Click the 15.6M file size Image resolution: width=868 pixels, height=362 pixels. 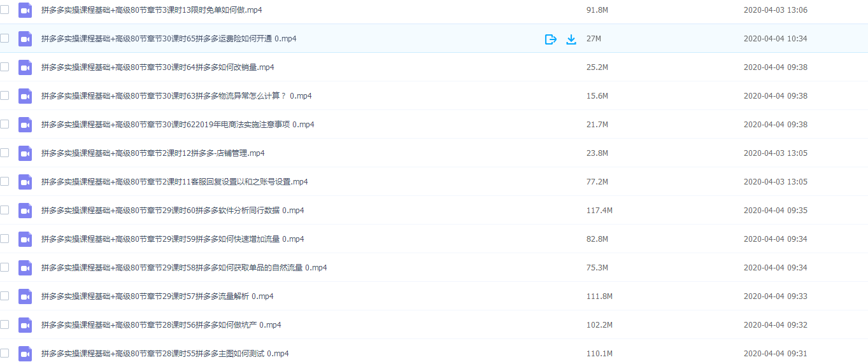597,96
